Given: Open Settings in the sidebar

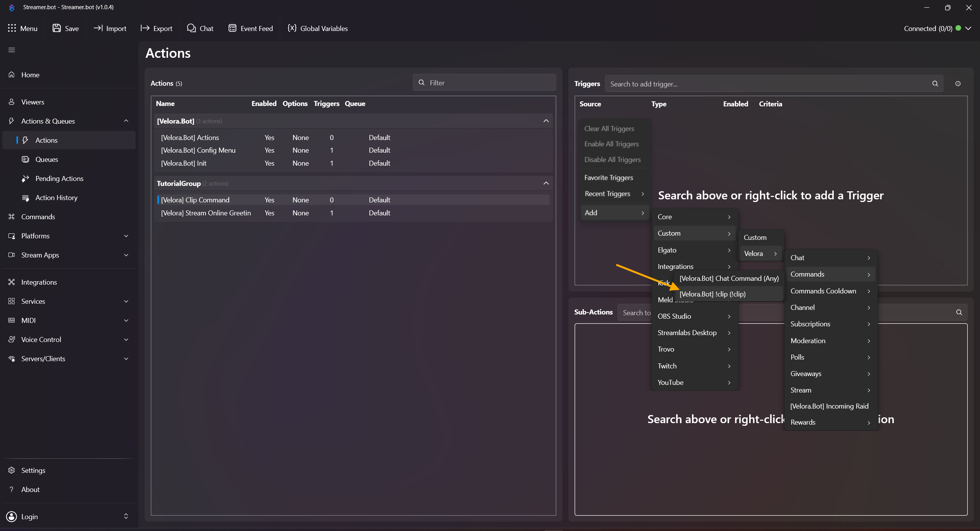Looking at the screenshot, I should (x=33, y=470).
